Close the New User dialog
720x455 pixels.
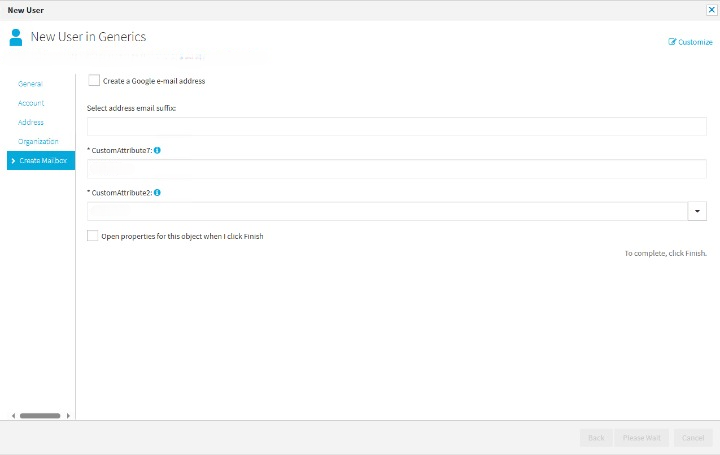tap(711, 10)
